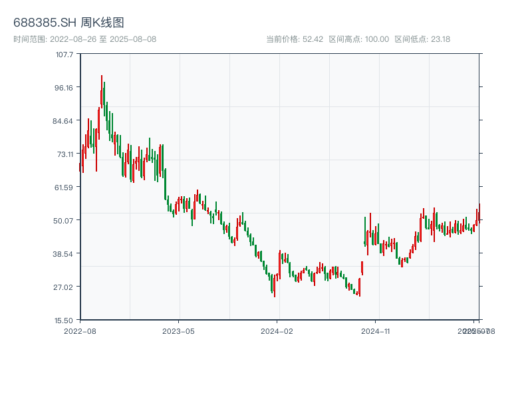Click the 688385.SH 周K线图 chart title
The height and width of the screenshot is (399, 532).
click(68, 23)
